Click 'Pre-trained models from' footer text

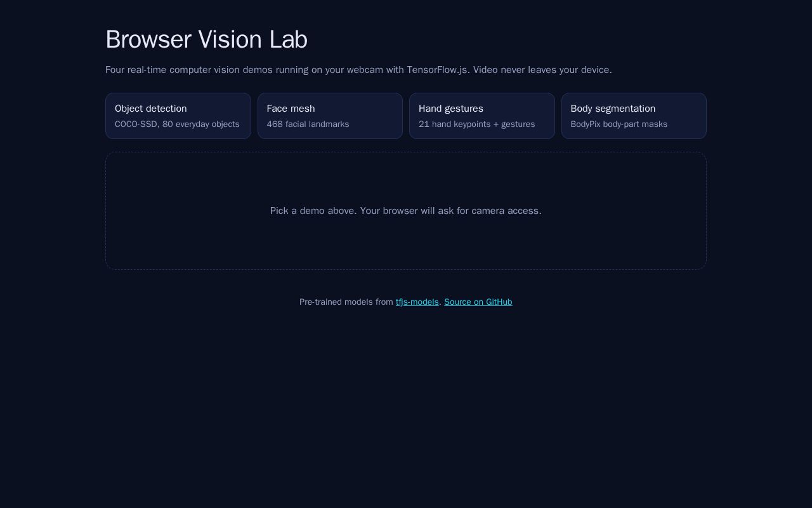click(346, 302)
